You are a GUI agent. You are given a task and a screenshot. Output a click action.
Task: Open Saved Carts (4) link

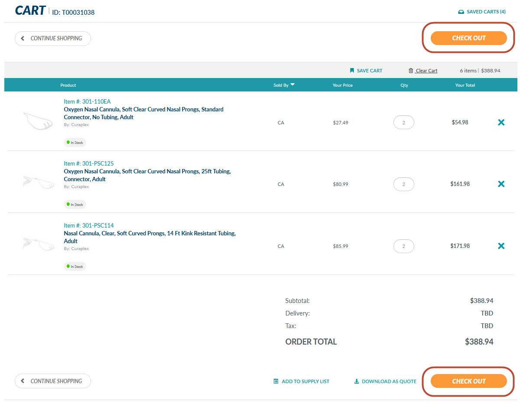coord(481,12)
